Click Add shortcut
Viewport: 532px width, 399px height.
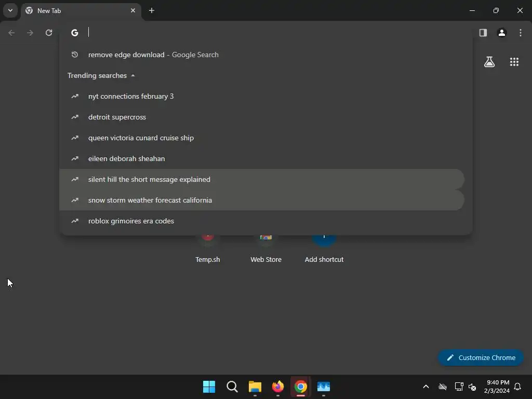tap(324, 249)
